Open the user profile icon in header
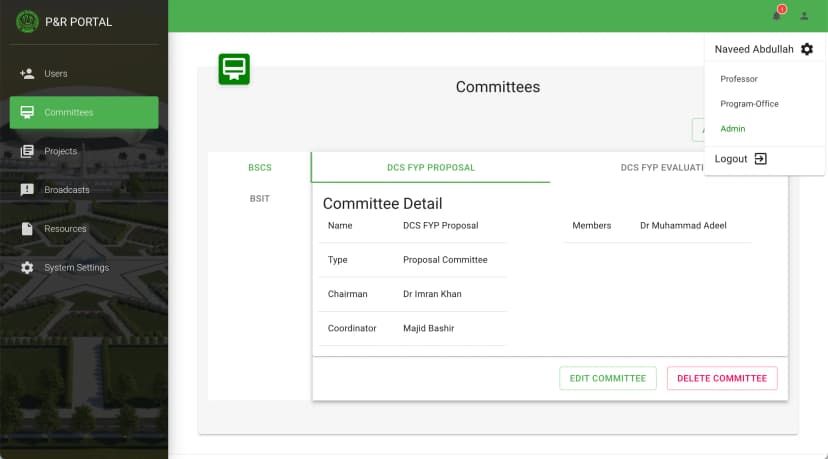Image resolution: width=828 pixels, height=459 pixels. 804,16
